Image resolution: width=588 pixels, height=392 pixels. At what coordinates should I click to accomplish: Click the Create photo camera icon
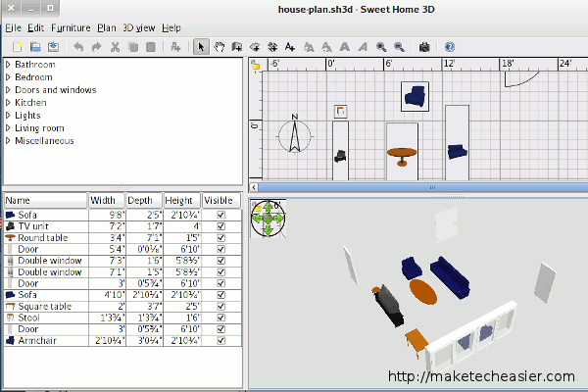(424, 47)
